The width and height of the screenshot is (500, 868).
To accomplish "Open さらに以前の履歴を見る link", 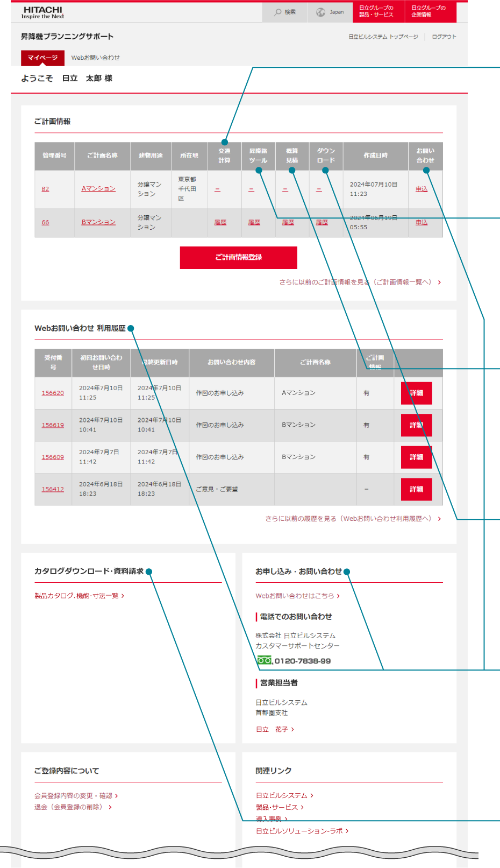I will (x=353, y=519).
